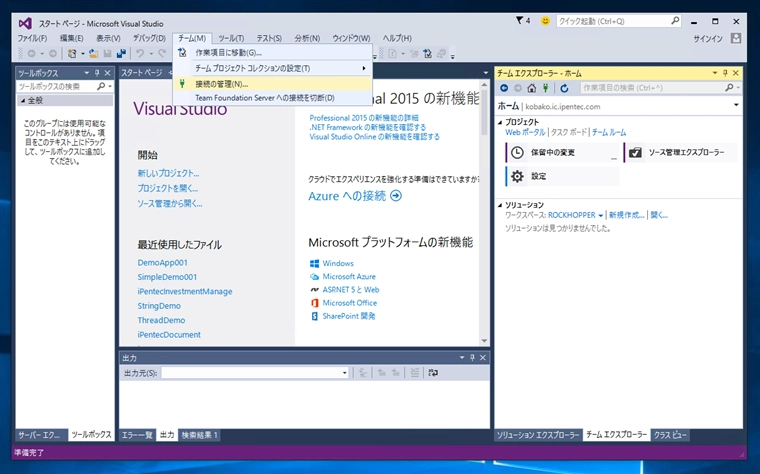Click the search magnifier in Team Explorer search box
760x474 pixels.
point(729,88)
